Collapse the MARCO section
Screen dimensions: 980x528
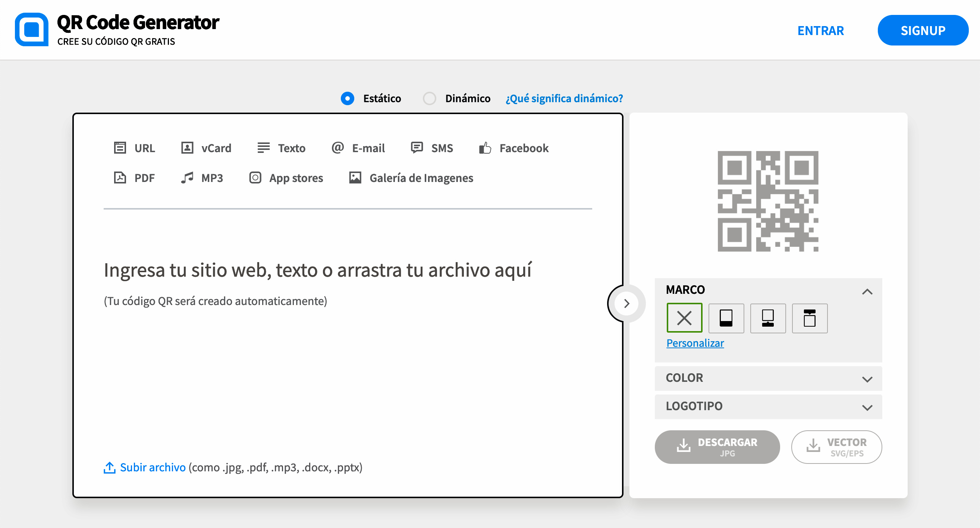pyautogui.click(x=868, y=291)
